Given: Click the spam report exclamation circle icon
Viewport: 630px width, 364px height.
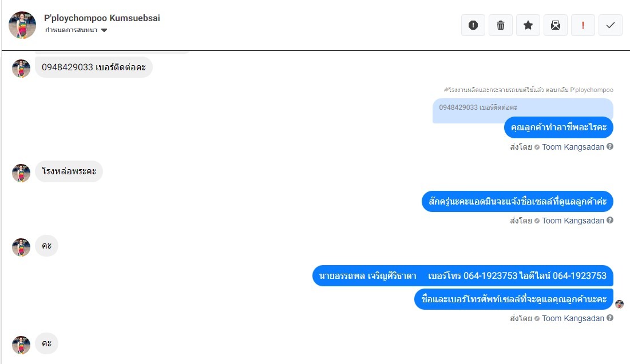Looking at the screenshot, I should [473, 25].
